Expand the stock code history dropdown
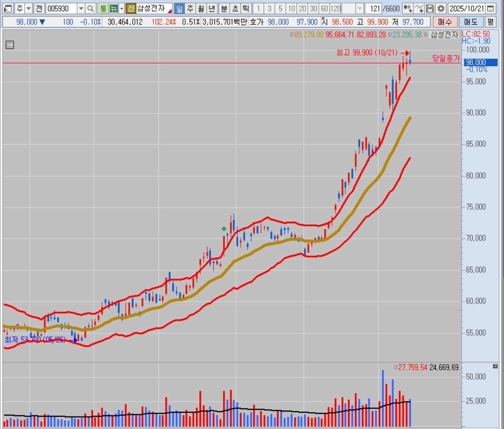 tap(81, 8)
